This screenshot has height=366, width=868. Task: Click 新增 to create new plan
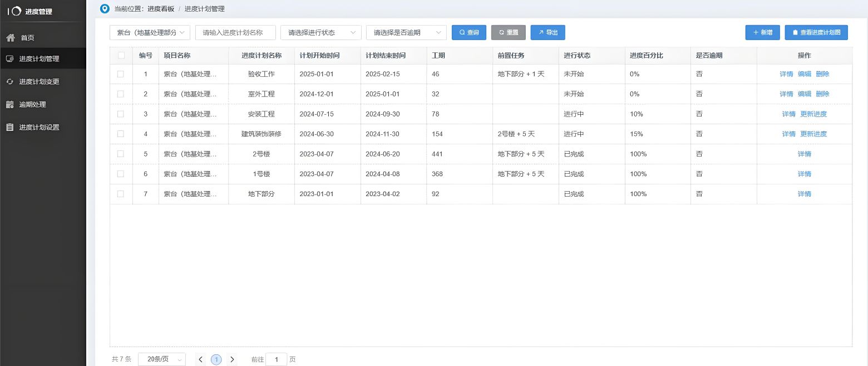point(762,32)
